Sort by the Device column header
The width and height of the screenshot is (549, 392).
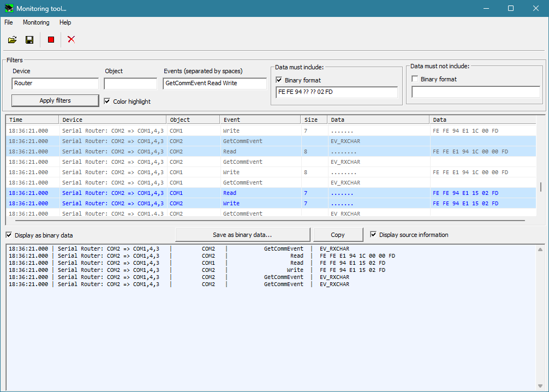(x=112, y=120)
